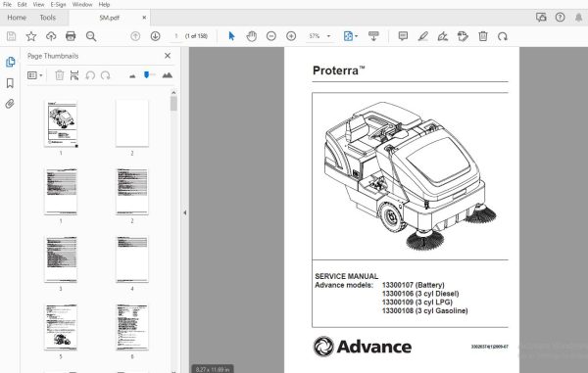
Task: Click the Advance logo on the page
Action: pyautogui.click(x=363, y=347)
